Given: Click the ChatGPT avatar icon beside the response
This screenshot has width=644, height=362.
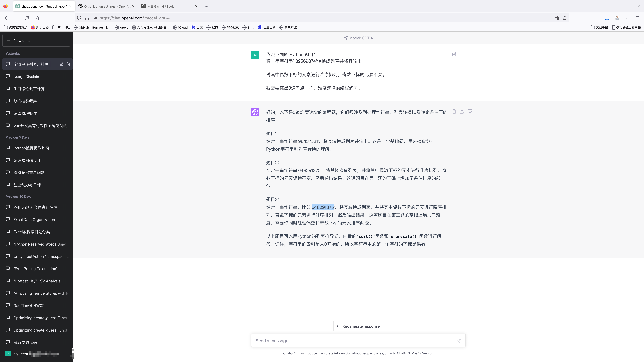Looking at the screenshot, I should 255,112.
